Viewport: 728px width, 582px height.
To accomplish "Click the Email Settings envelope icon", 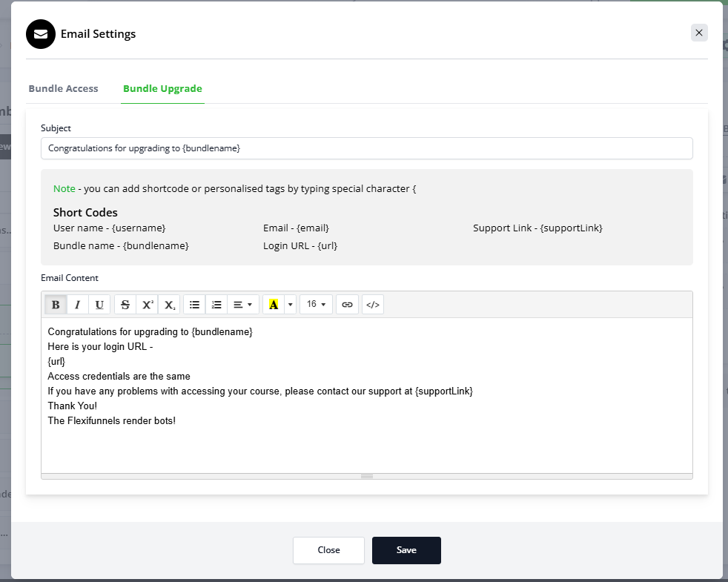I will tap(41, 34).
